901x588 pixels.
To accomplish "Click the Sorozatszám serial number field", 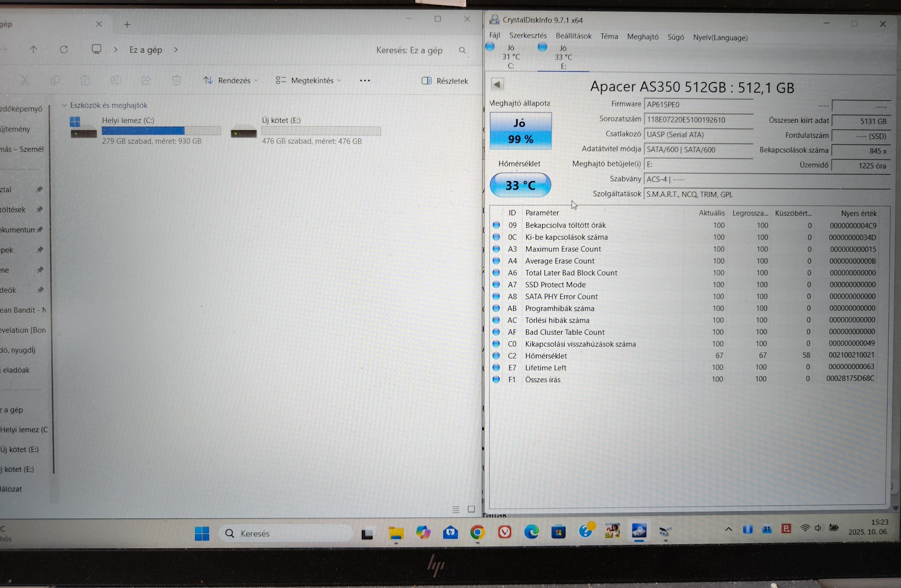I will (x=698, y=120).
